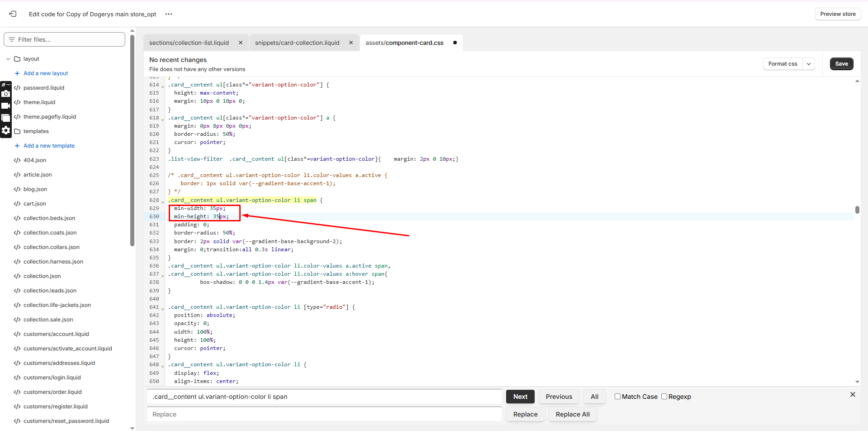Focus the search text field
The height and width of the screenshot is (431, 868).
324,397
